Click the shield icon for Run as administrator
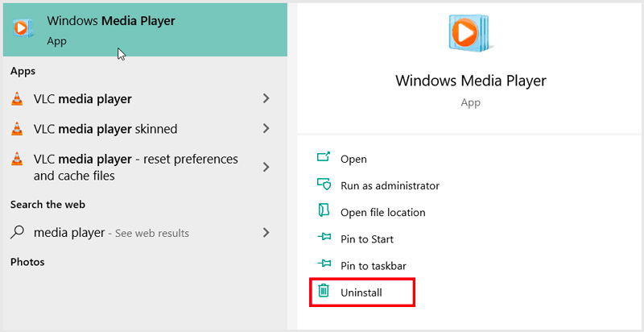 (324, 185)
